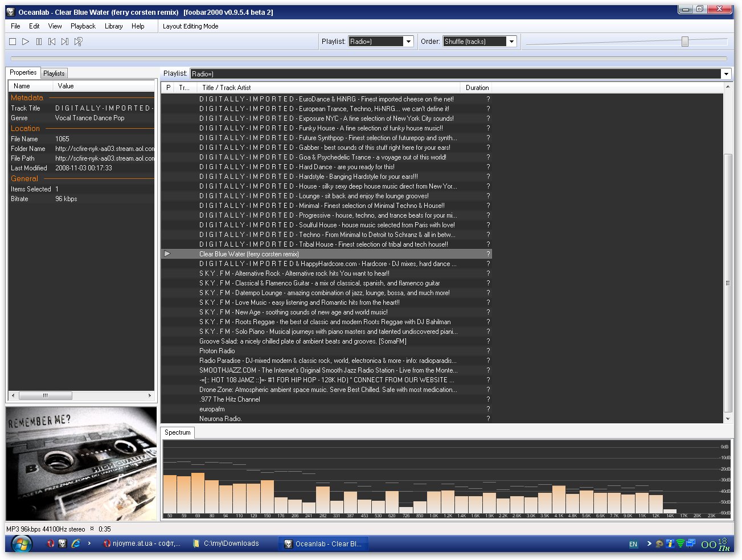Open the Edit menu
The image size is (742, 560).
34,26
